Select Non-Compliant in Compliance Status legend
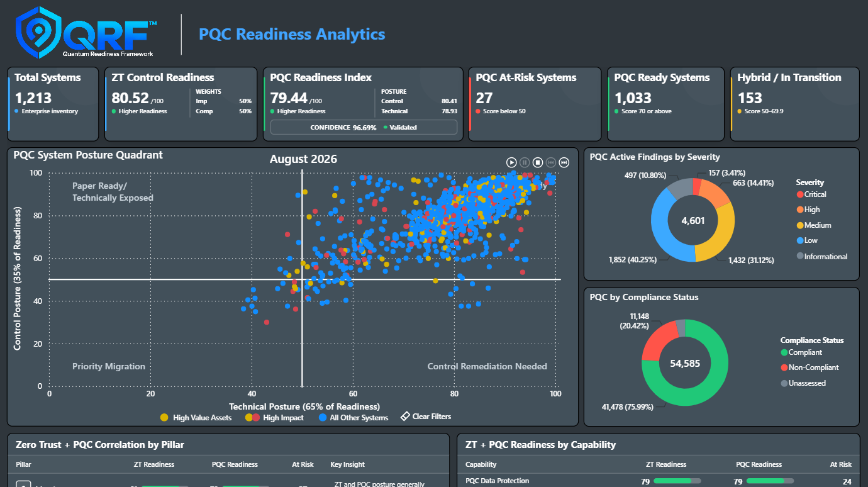 click(809, 367)
